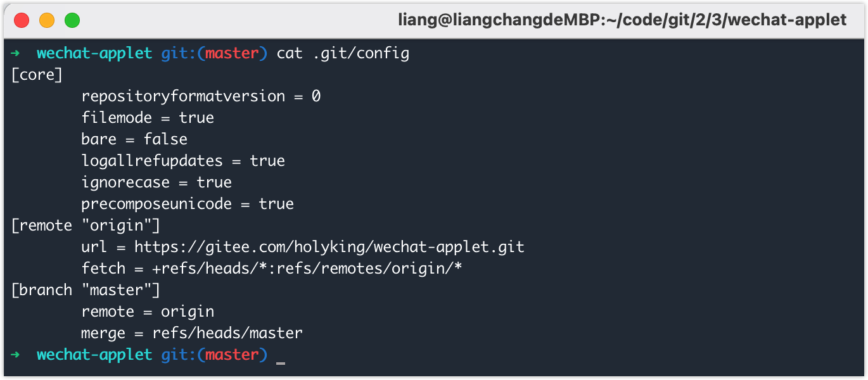The width and height of the screenshot is (868, 380).
Task: Click the 'wechat-applet' directory name in the first prompt
Action: pos(94,54)
